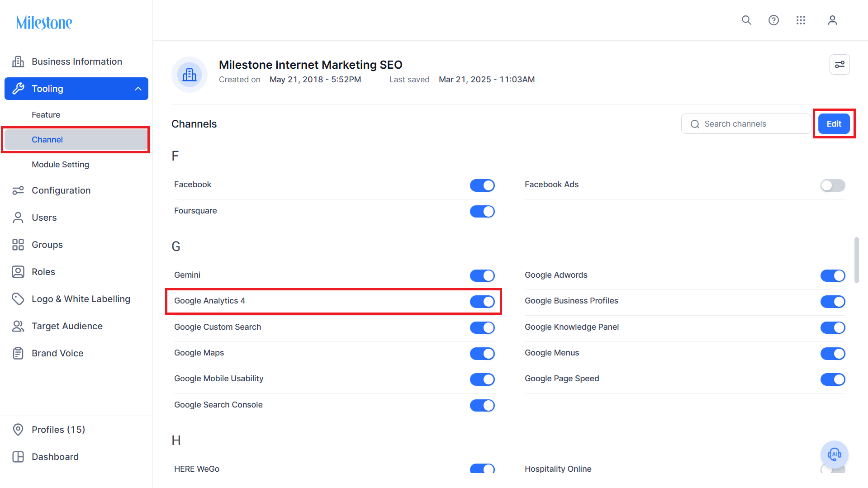Toggle the Google Maps switch
868x488 pixels.
[482, 353]
